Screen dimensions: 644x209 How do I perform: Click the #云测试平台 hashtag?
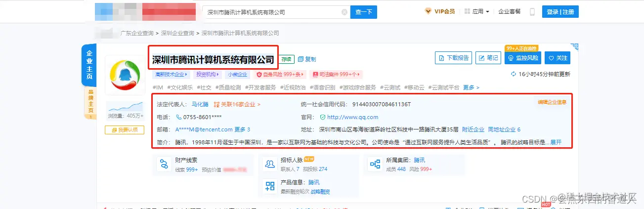(444, 87)
